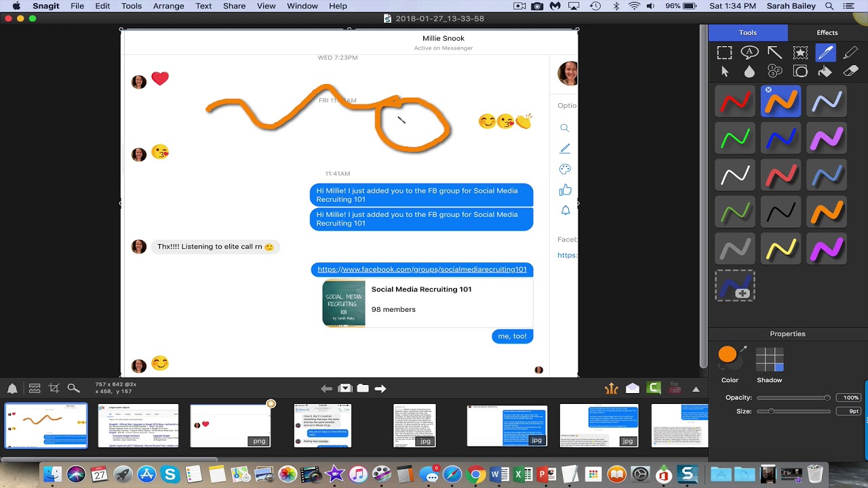The image size is (868, 488).
Task: Expand the share destinations triangle
Action: click(x=696, y=389)
